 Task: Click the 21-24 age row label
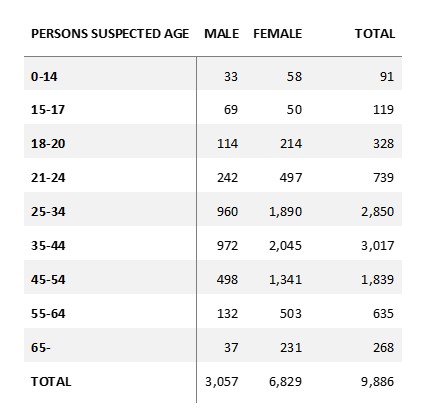(x=48, y=178)
